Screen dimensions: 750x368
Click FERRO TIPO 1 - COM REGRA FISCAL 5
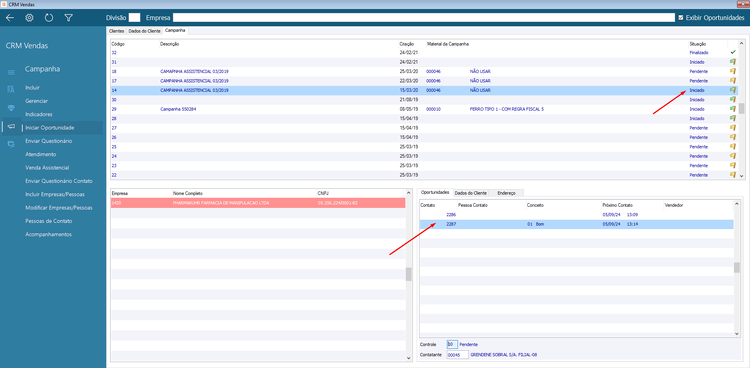507,109
